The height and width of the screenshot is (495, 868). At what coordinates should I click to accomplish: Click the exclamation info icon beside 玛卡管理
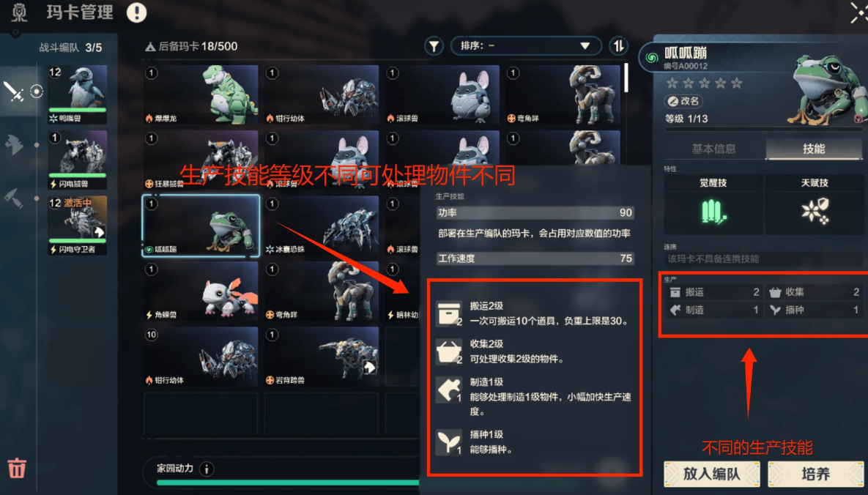pyautogui.click(x=136, y=12)
